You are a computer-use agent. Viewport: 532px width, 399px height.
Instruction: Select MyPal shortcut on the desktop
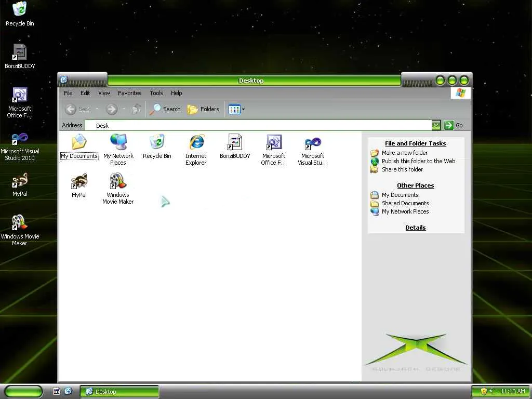(20, 185)
